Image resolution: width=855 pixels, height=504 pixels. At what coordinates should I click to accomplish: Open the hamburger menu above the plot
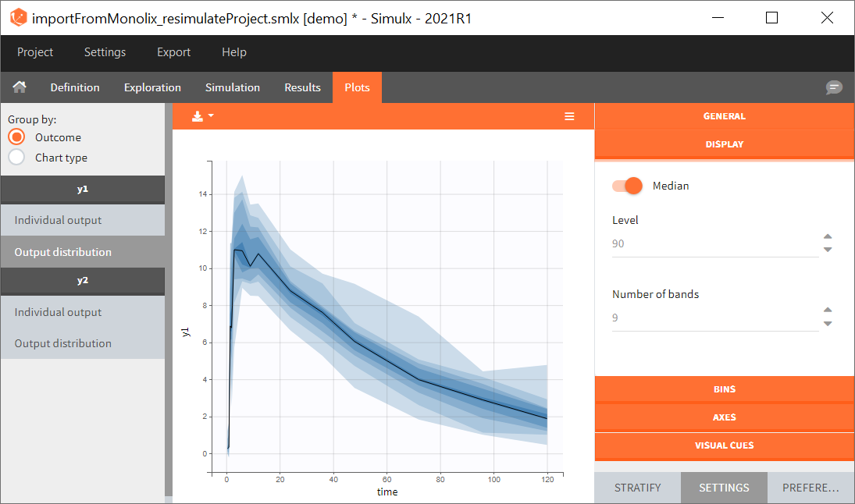tap(569, 116)
